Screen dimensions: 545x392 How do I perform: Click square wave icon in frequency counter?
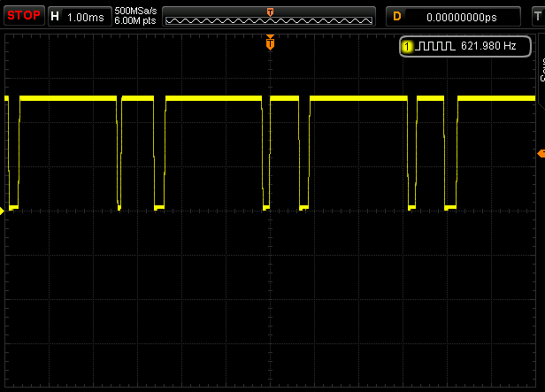point(435,46)
